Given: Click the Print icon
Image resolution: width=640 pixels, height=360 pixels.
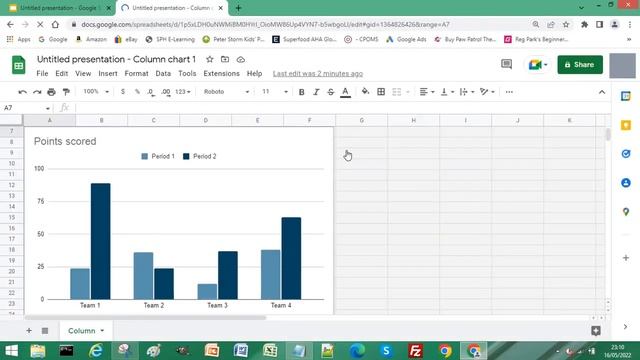Looking at the screenshot, I should 51,92.
